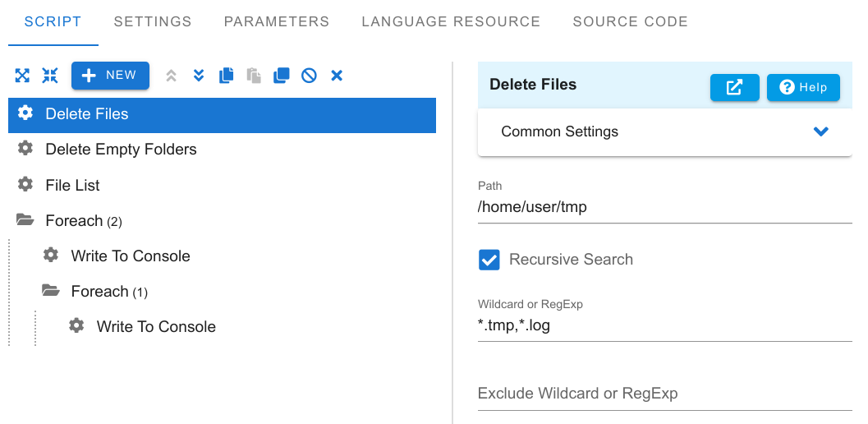Switch to the Settings tab
Image resolution: width=868 pixels, height=424 pixels.
[x=153, y=21]
